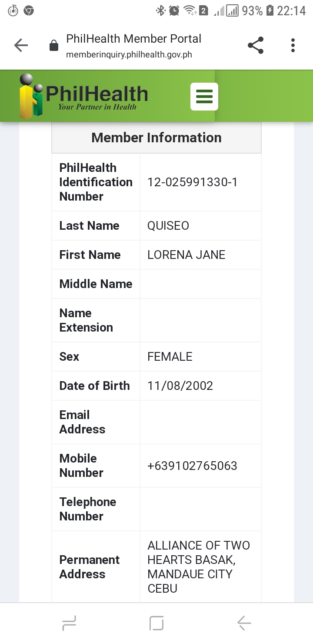
Task: Tap the PhilHealth ID number 12-025991330-1
Action: [192, 182]
